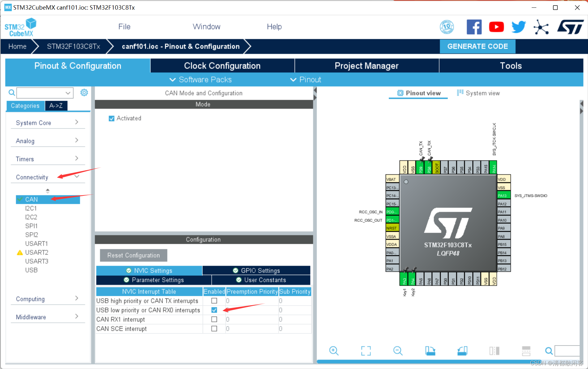Enable the CAN SCE interrupt checkbox
Image resolution: width=588 pixels, height=369 pixels.
(214, 328)
